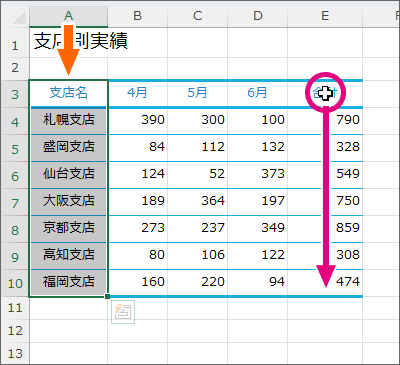The height and width of the screenshot is (365, 400).
Task: Select row 13 header
Action: 15,353
